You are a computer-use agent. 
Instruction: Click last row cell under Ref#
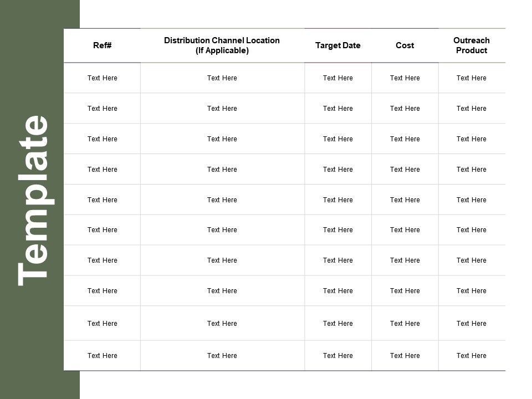[103, 356]
